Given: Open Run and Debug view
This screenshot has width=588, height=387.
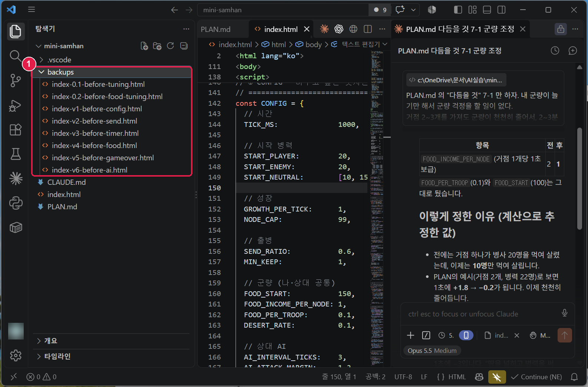Looking at the screenshot, I should 16,105.
